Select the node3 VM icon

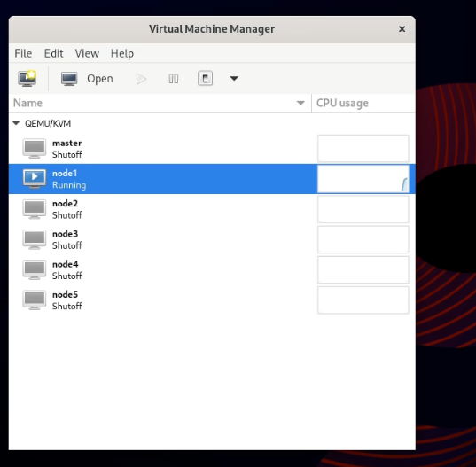[35, 240]
